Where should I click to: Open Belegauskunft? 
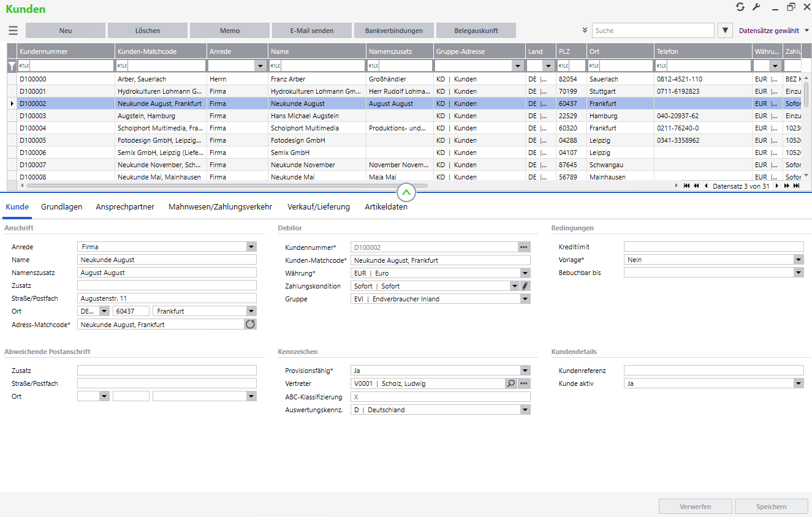[476, 31]
